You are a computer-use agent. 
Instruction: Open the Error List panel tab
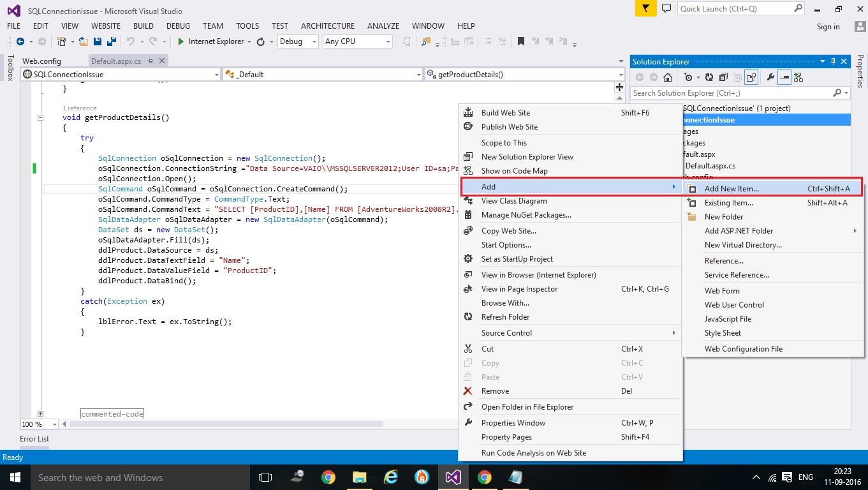pyautogui.click(x=34, y=439)
